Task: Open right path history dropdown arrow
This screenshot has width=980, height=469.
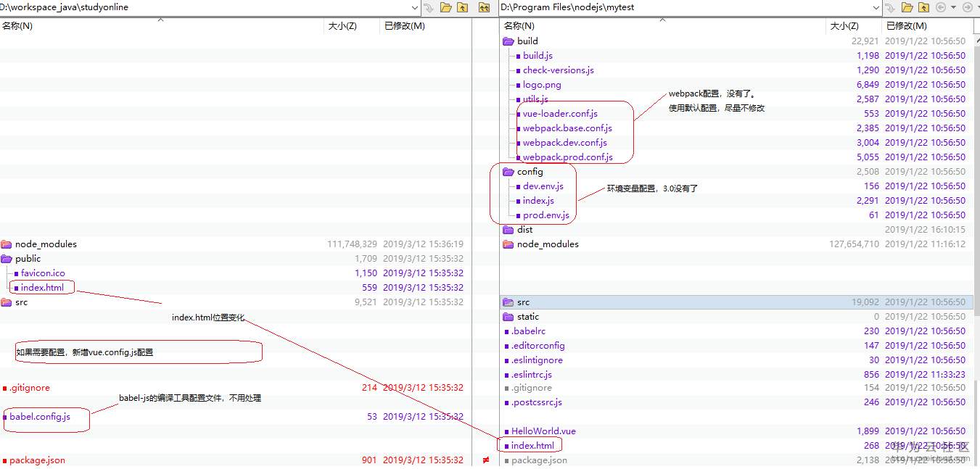Action: point(876,7)
